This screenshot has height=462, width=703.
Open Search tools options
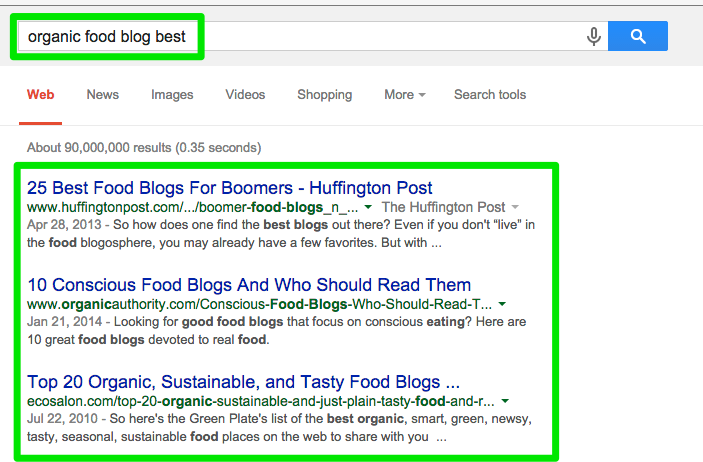(490, 95)
